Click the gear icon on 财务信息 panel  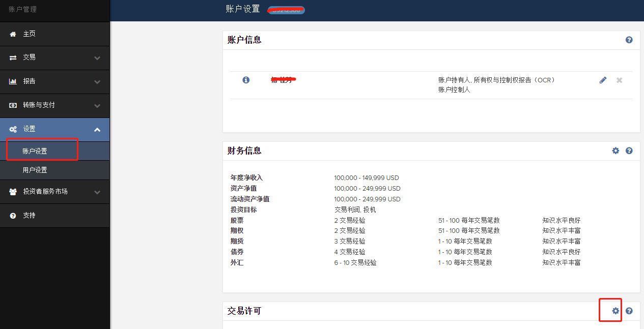click(615, 151)
